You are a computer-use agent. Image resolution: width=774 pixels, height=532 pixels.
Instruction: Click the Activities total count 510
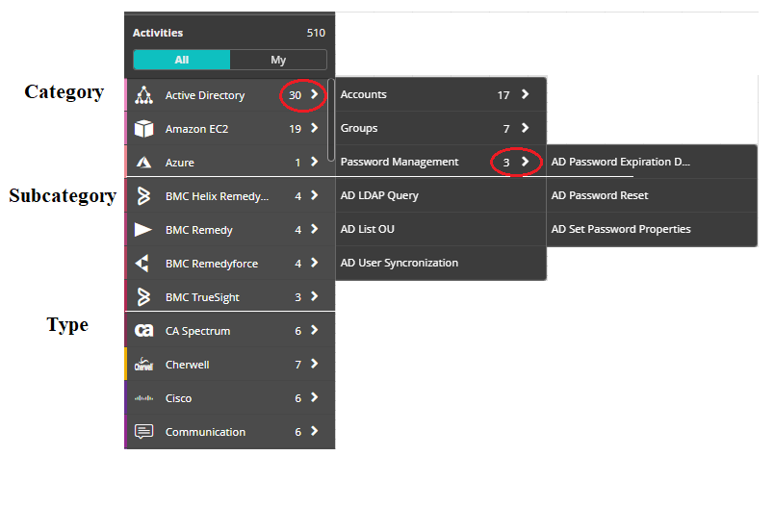click(x=316, y=33)
